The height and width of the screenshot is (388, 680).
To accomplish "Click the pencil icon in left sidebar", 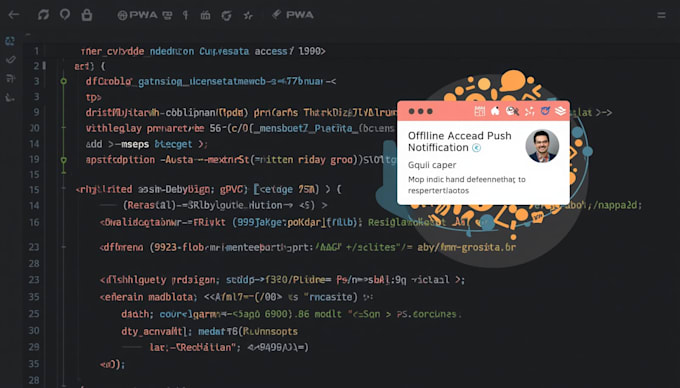I will tap(10, 59).
